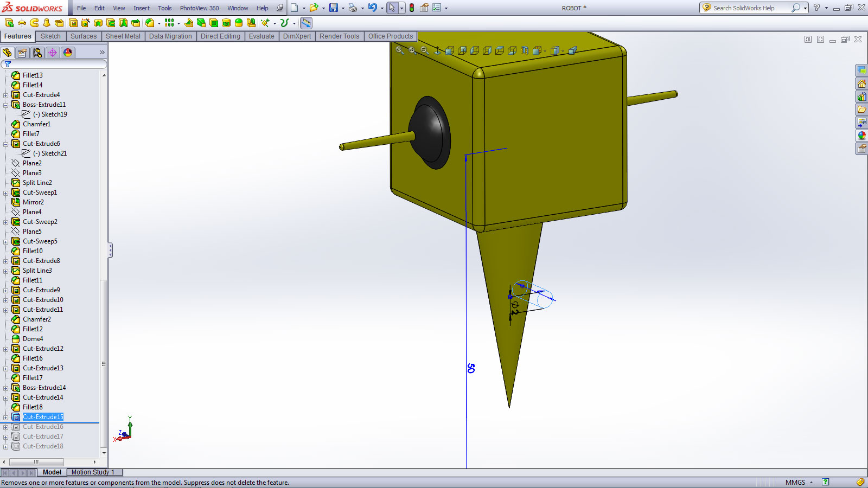Viewport: 868px width, 488px height.
Task: Expand the Cut-Sweep1 feature node
Action: coord(6,192)
